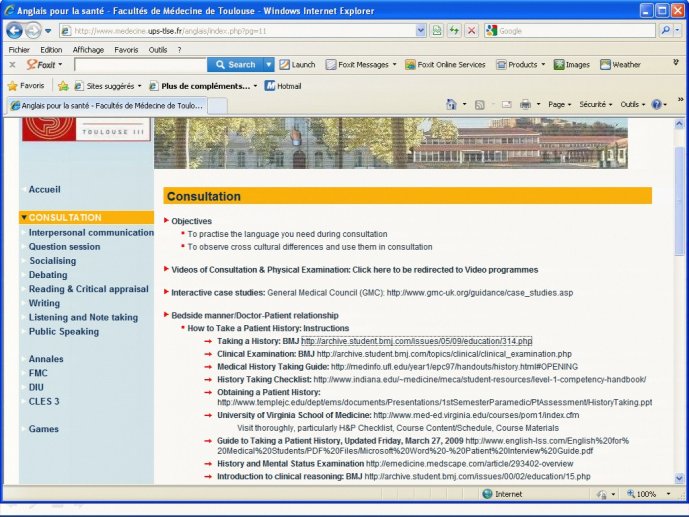
Task: Open Sites suggérés favorites item
Action: (108, 86)
